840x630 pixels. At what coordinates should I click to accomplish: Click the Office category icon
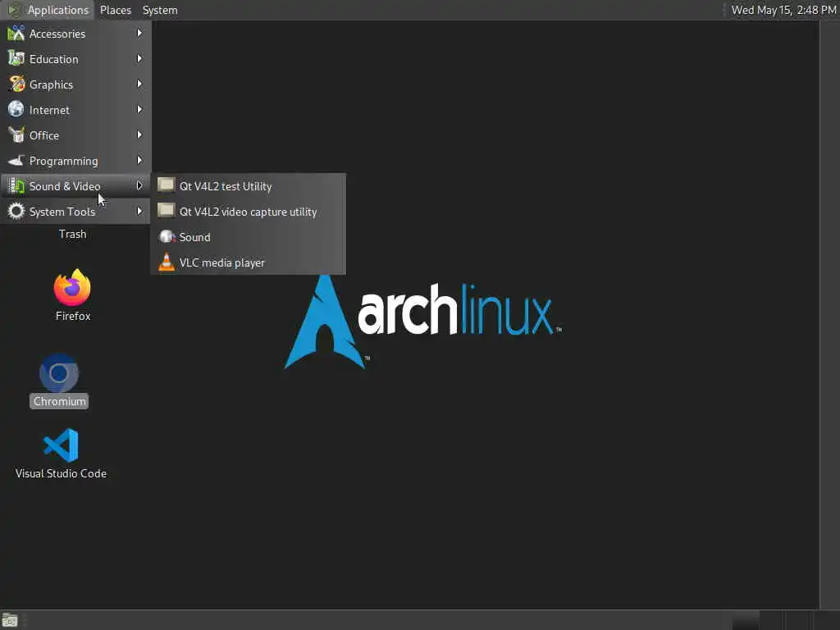[x=16, y=135]
